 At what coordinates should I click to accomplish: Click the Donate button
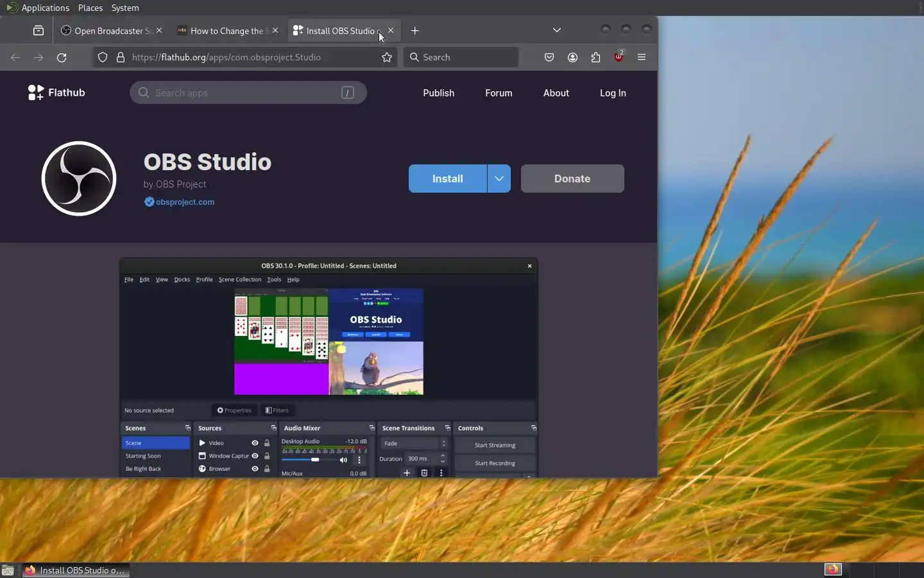(572, 179)
